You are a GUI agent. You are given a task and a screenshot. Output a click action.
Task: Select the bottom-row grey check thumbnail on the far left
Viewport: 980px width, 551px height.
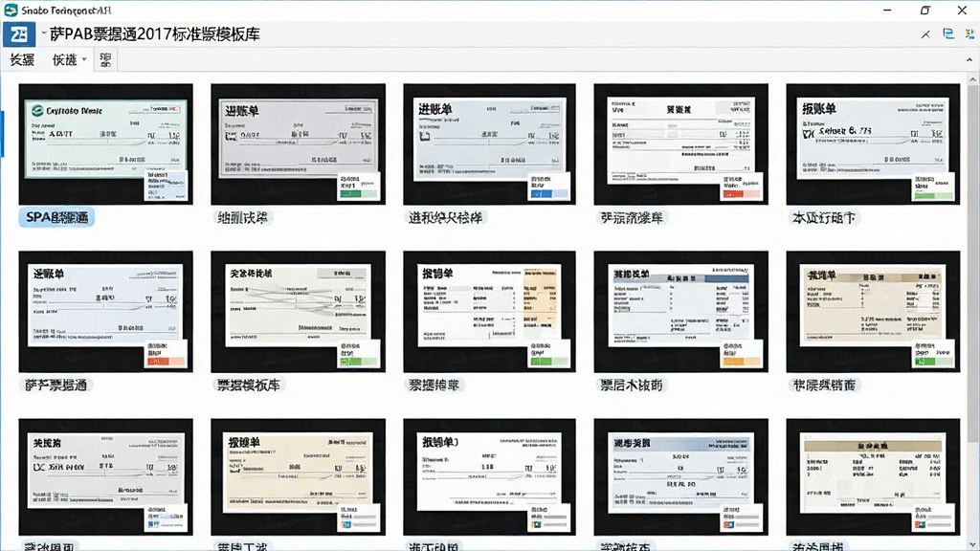point(105,477)
